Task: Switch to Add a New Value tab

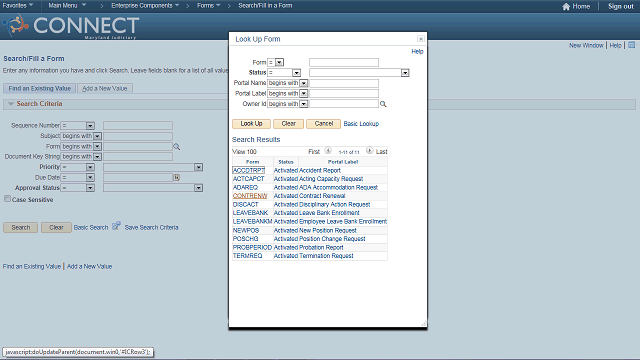Action: [104, 88]
